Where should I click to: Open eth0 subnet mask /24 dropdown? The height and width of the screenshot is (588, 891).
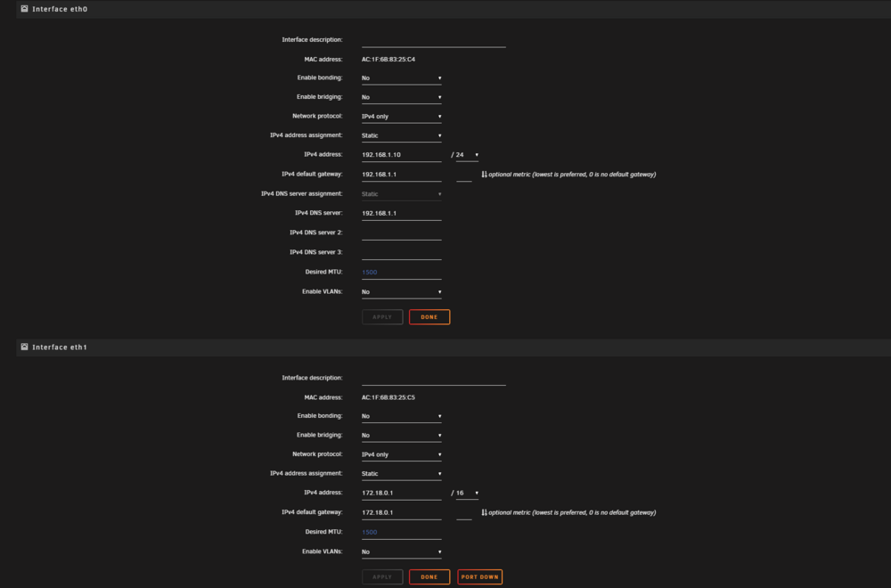pos(467,155)
